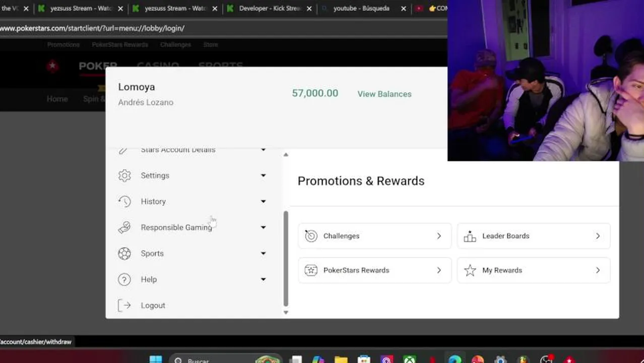Click the browser address bar URL
Image resolution: width=644 pixels, height=363 pixels.
click(92, 28)
